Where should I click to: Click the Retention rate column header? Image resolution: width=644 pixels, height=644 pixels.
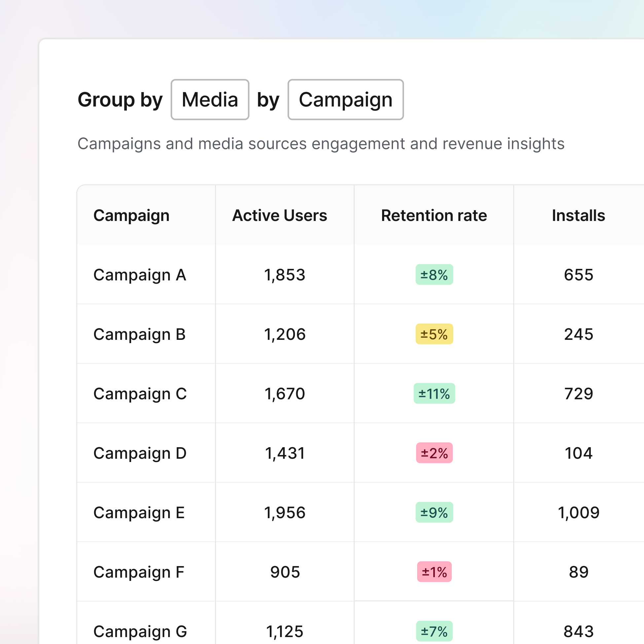(434, 215)
